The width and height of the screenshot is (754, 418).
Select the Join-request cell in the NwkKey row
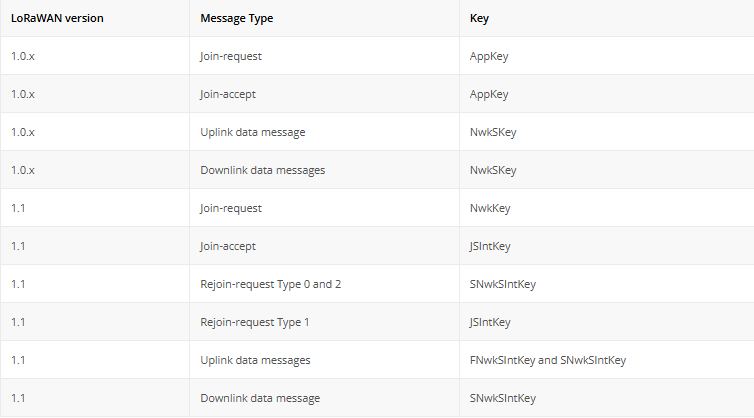coord(231,208)
